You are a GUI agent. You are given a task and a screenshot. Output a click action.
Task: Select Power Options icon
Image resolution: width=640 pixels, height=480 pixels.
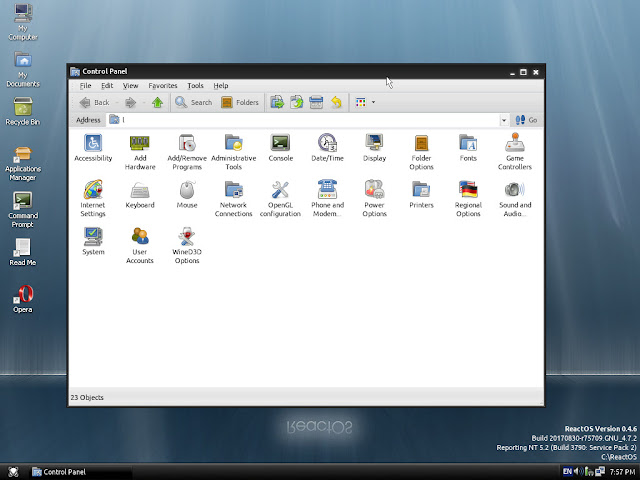click(x=374, y=199)
